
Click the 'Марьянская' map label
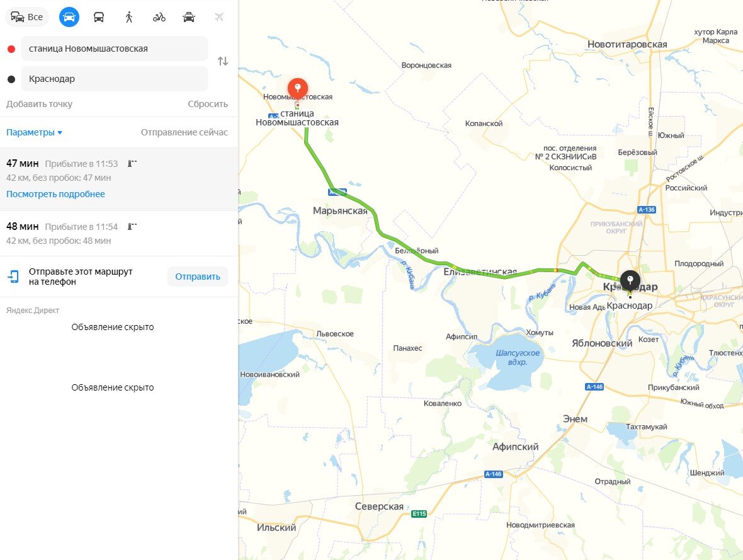pyautogui.click(x=340, y=210)
